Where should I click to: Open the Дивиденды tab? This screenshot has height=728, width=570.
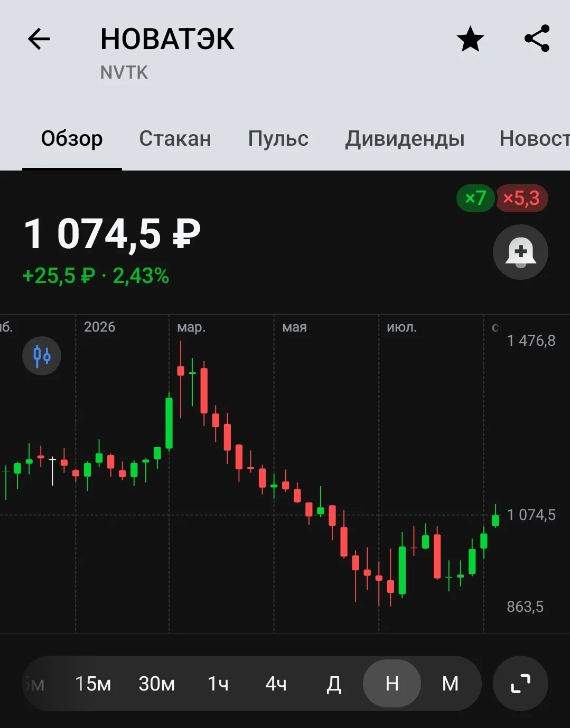point(405,138)
